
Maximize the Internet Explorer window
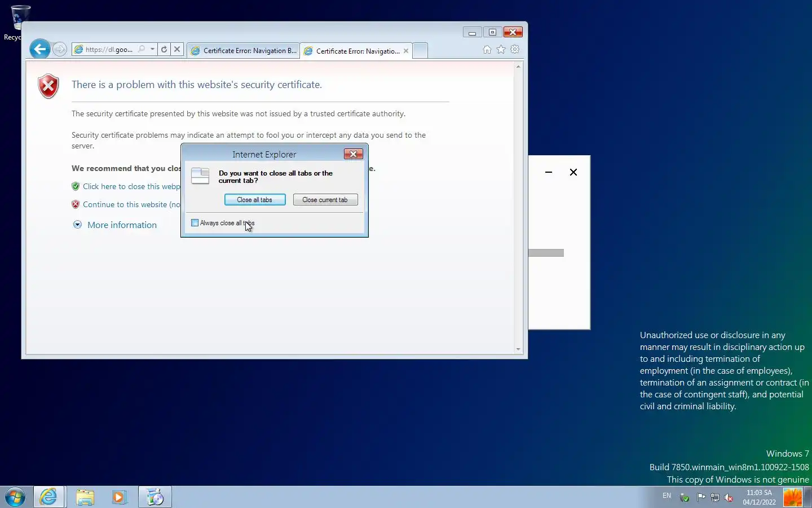click(492, 33)
